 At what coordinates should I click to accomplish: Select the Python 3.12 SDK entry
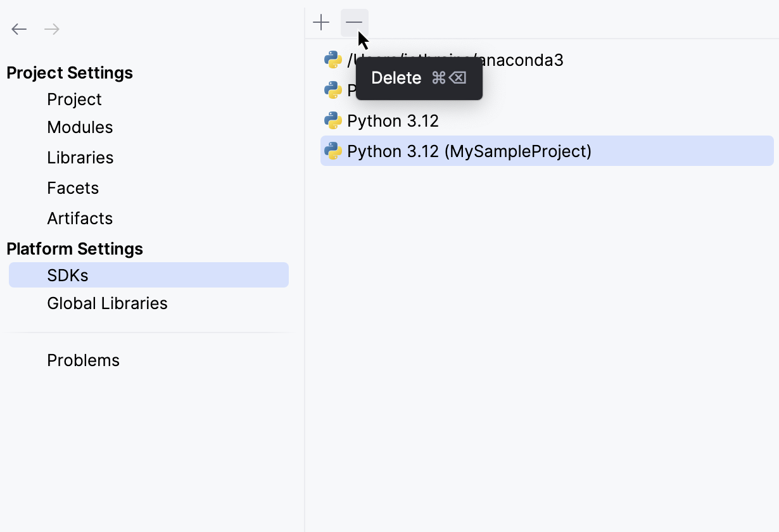[x=393, y=120]
